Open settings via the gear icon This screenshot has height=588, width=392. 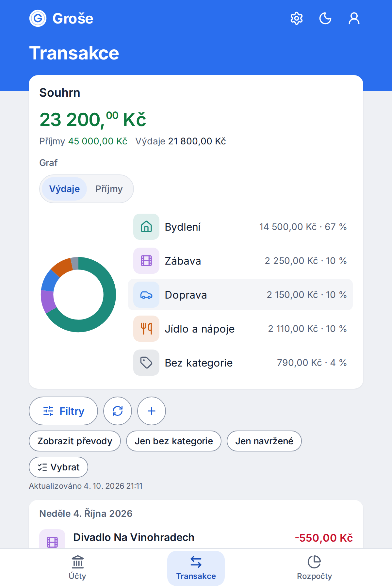click(297, 18)
